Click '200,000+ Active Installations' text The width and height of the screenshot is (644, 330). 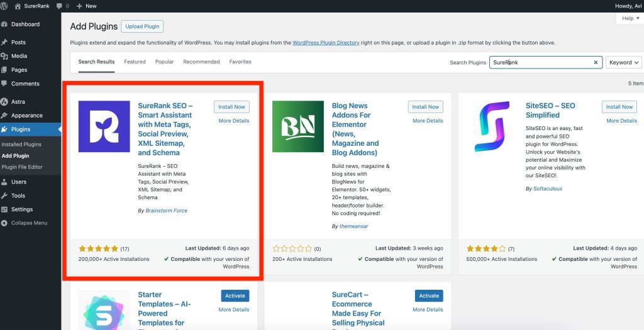pos(114,260)
